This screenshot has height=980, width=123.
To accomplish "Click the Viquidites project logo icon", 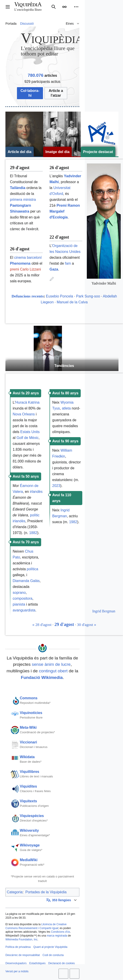I will coord(15,789).
